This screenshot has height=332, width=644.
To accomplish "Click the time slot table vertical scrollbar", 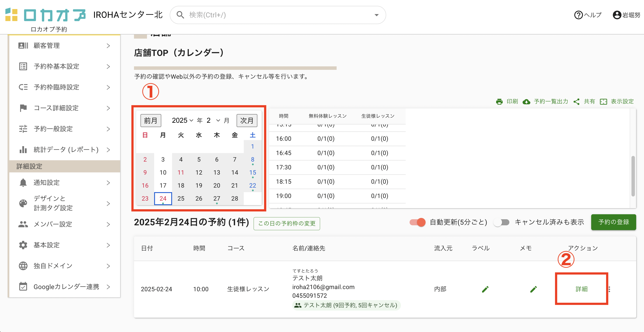I will click(633, 176).
